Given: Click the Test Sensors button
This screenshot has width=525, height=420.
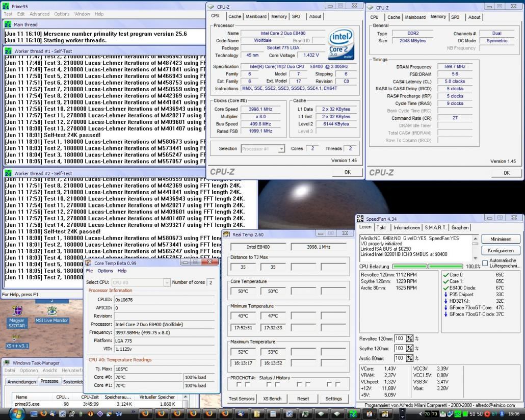Looking at the screenshot, I should point(242,399).
